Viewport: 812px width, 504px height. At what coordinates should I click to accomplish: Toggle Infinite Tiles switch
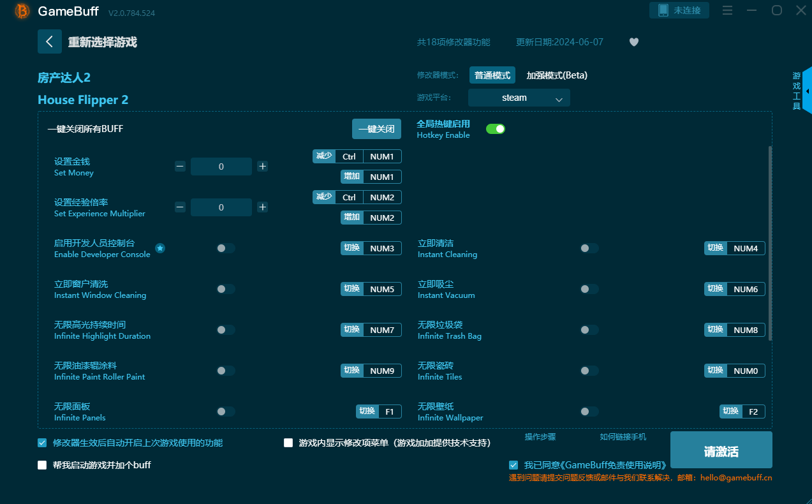click(589, 371)
